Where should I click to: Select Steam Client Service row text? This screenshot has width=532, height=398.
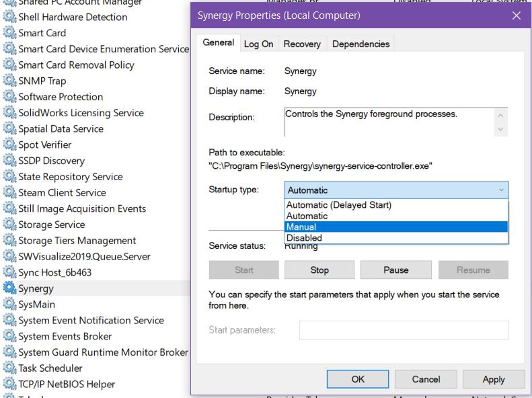tap(62, 192)
